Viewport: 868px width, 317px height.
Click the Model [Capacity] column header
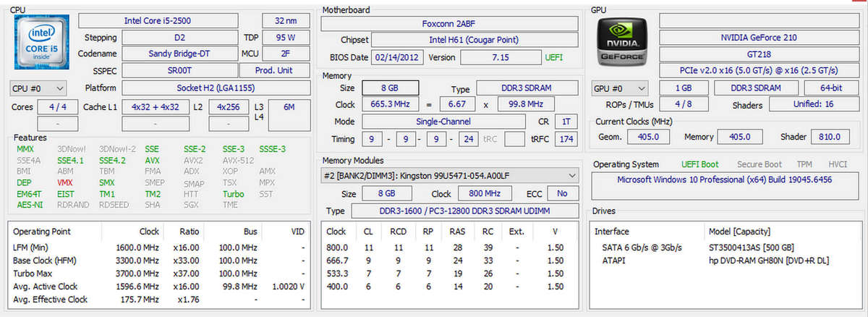click(x=740, y=232)
